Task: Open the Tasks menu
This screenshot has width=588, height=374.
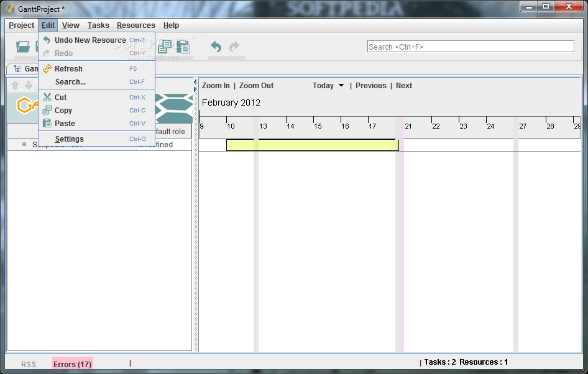Action: point(98,25)
